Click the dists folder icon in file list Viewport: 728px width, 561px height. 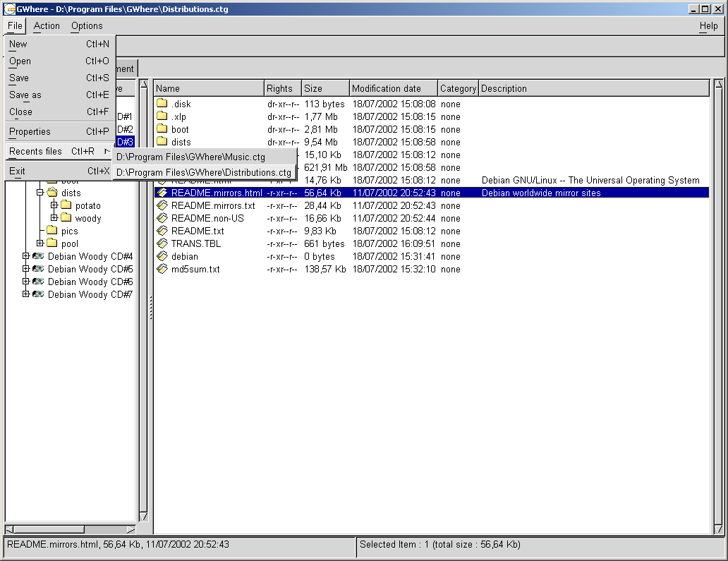[x=162, y=142]
